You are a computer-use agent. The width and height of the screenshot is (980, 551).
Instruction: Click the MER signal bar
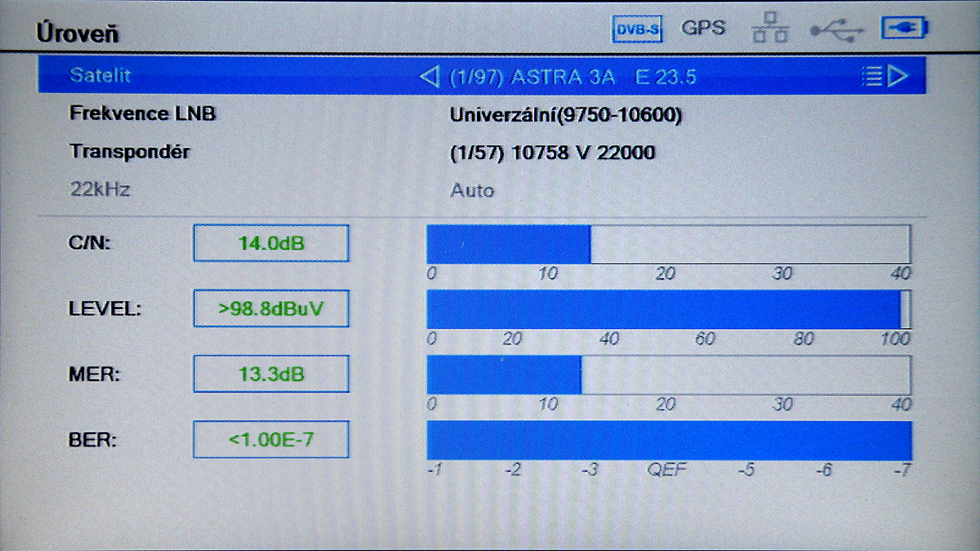[669, 375]
